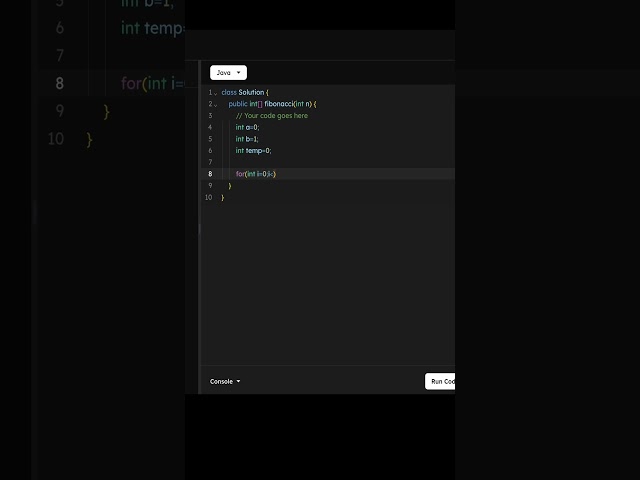This screenshot has width=640, height=480.
Task: Click the empty code editor area below line 10
Action: point(328,282)
